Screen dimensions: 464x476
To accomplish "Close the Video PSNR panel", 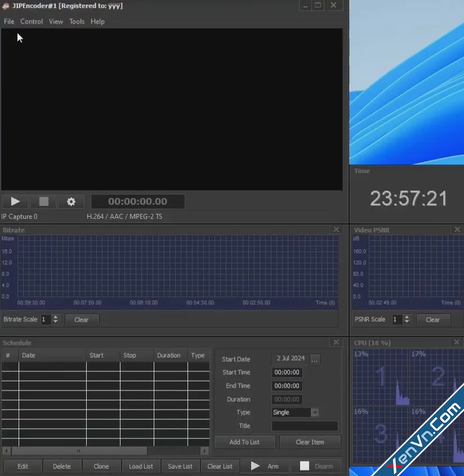I will pos(457,230).
